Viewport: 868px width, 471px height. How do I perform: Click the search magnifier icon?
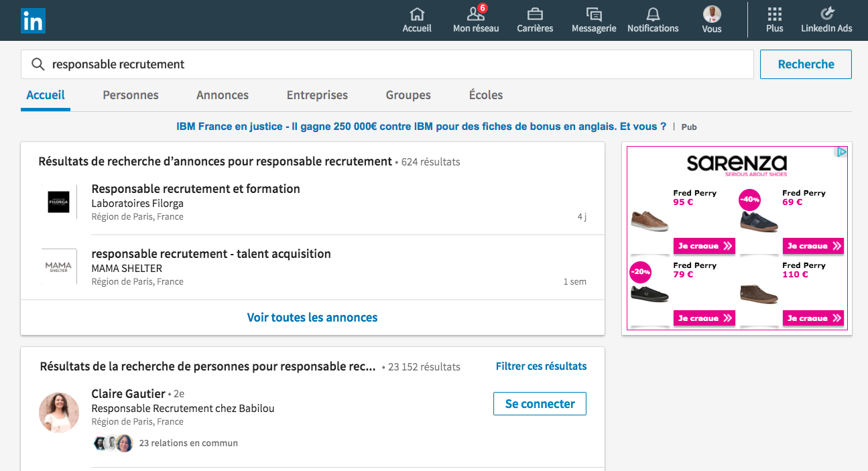[39, 64]
